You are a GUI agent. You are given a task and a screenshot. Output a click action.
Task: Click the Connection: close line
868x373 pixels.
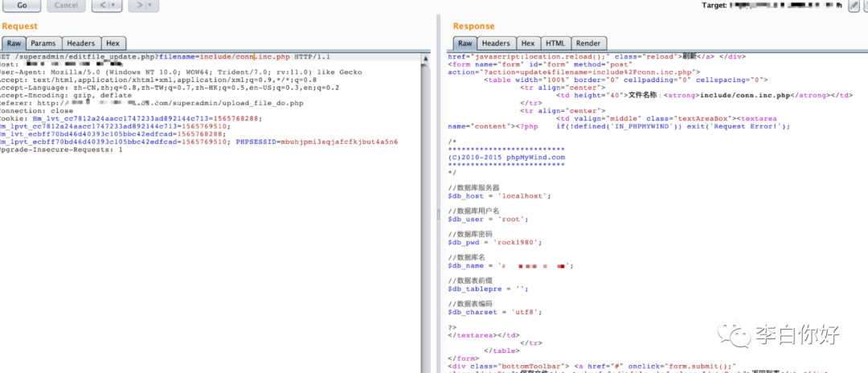coord(36,111)
